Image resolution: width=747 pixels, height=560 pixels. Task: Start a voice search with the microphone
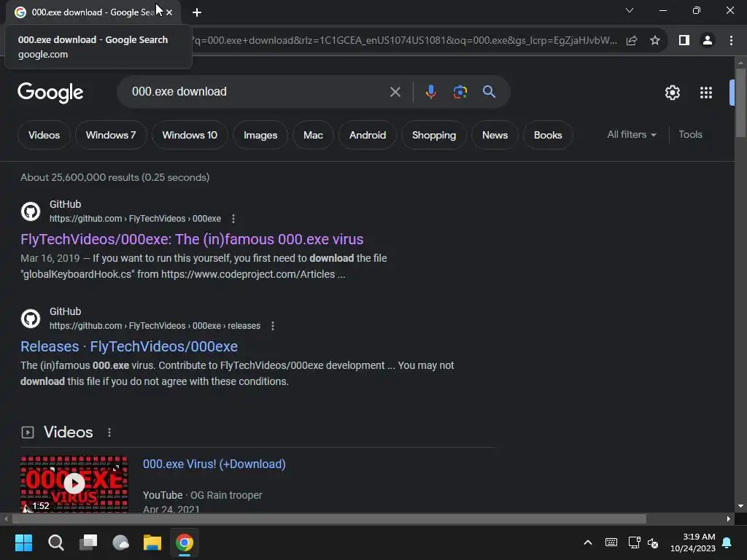click(x=430, y=92)
